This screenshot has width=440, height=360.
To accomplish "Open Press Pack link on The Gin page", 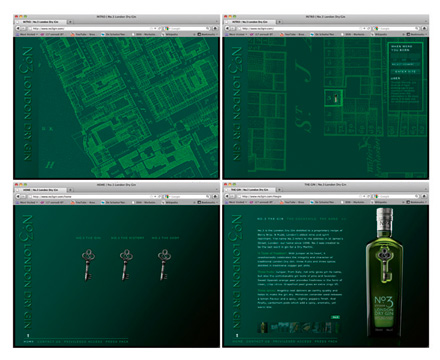I will click(326, 342).
